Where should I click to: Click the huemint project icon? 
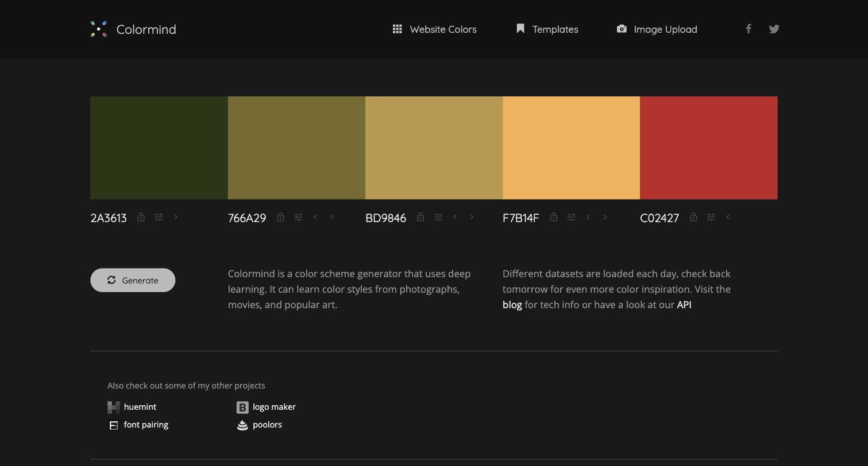114,407
